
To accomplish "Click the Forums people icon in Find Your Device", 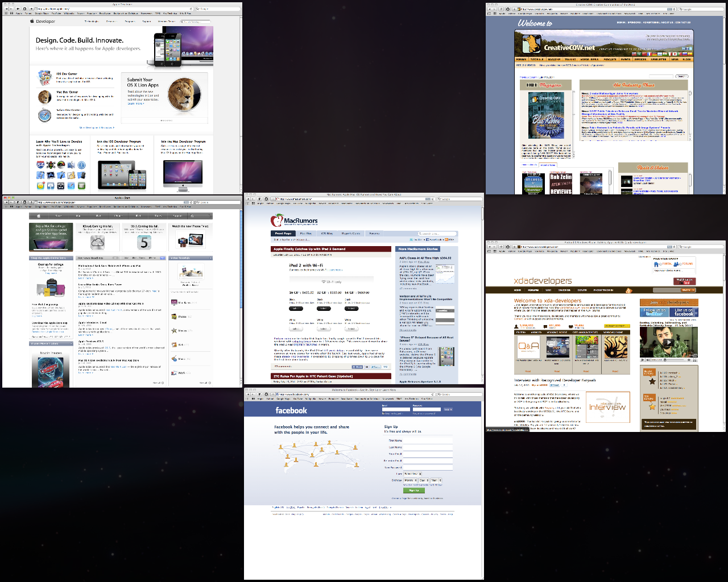I will [677, 264].
